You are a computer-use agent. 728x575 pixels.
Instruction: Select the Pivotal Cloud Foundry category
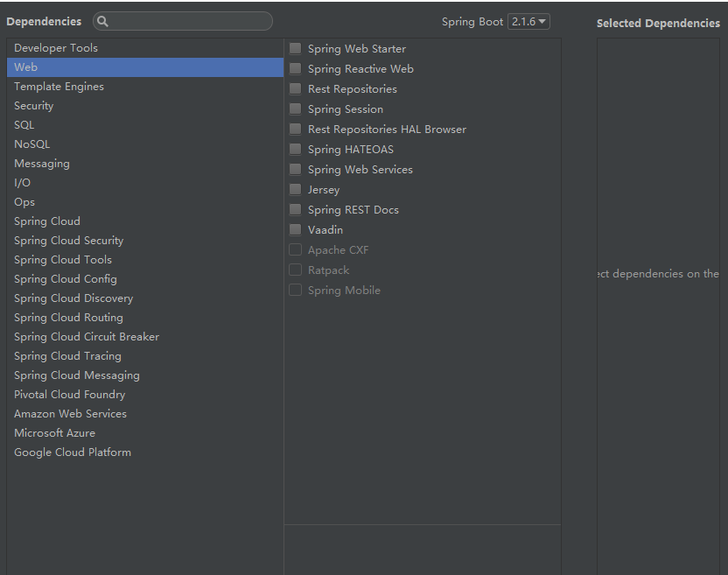145,395
